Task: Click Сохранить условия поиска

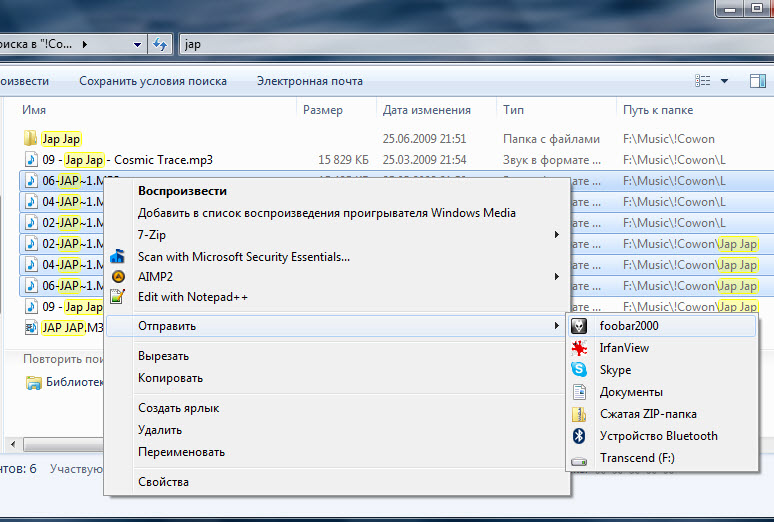Action: (153, 81)
